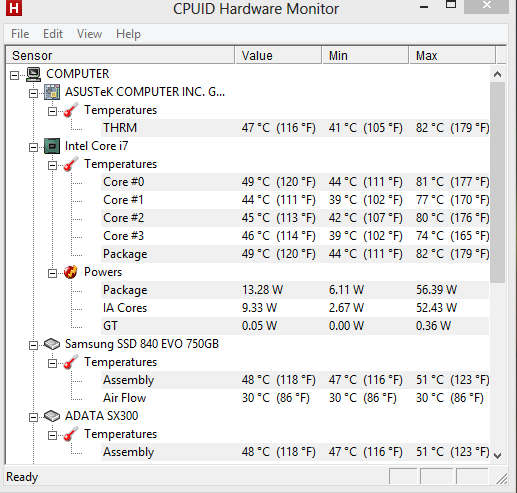Viewport: 517px width, 493px height.
Task: Click the Intel Core i7 processor chip icon
Action: (x=52, y=146)
